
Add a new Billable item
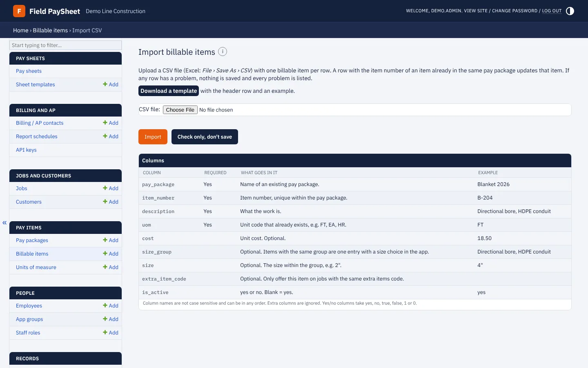point(111,254)
